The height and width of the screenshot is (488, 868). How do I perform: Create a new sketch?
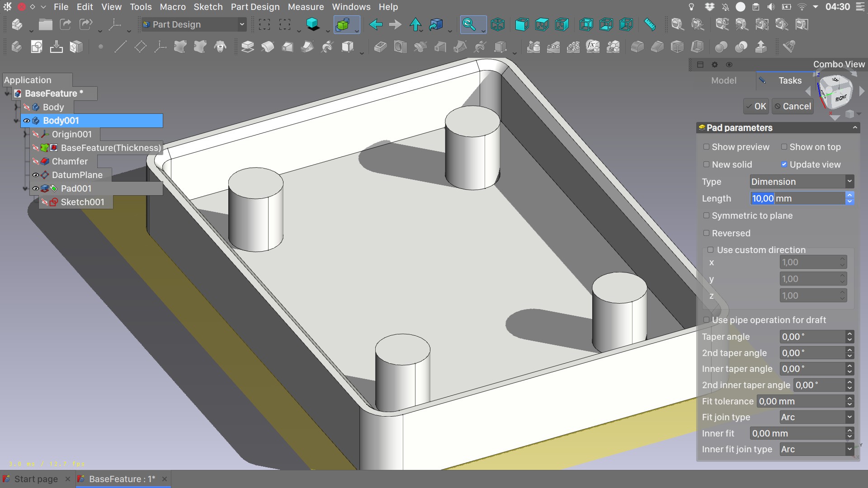[36, 47]
